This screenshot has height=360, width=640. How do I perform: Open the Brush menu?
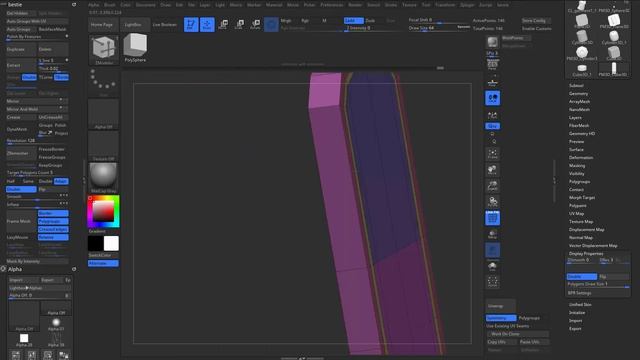point(109,5)
